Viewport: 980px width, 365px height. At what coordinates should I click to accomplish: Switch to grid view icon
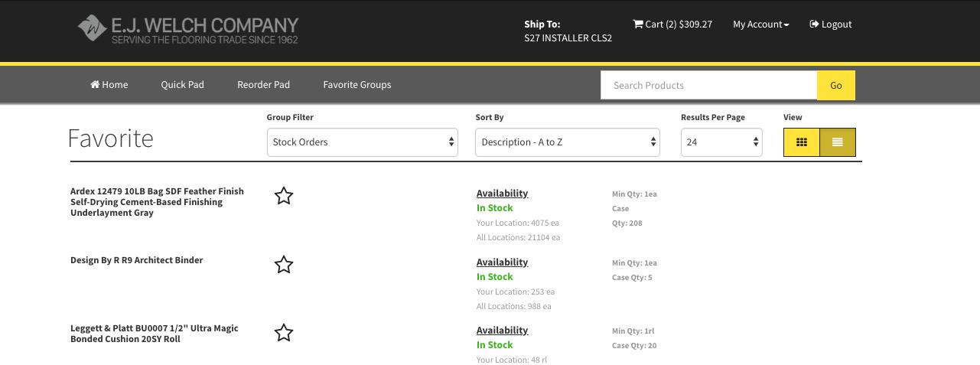click(802, 142)
